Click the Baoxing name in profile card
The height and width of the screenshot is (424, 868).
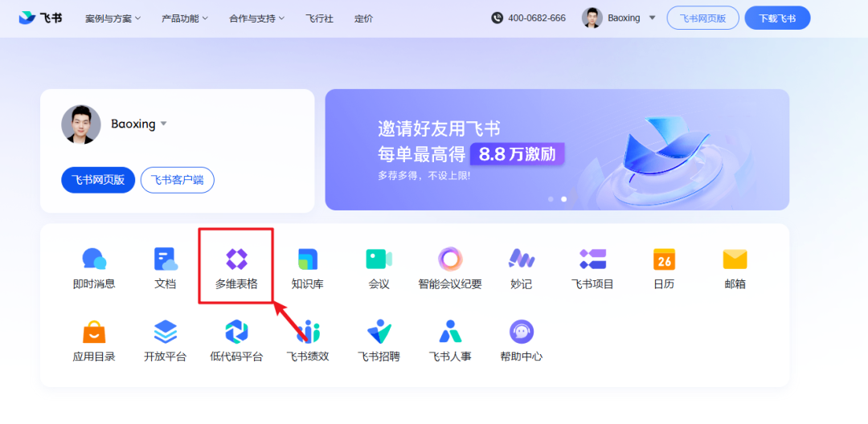(133, 124)
